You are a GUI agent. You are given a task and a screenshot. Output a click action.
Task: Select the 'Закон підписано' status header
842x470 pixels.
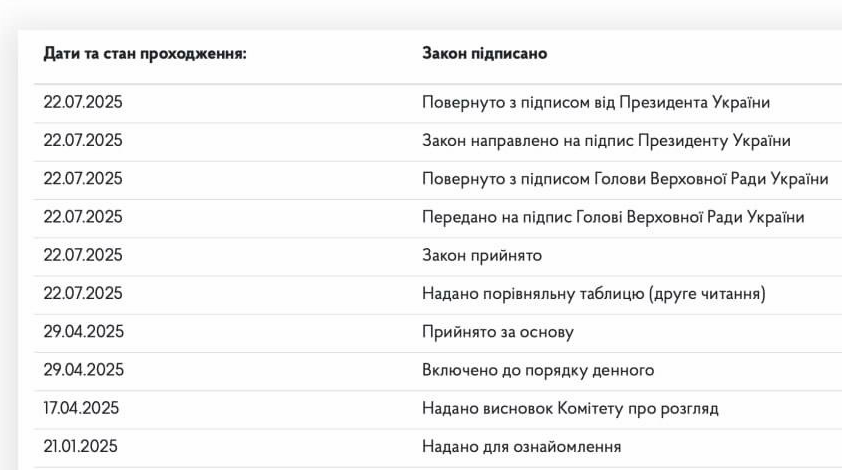click(x=484, y=53)
